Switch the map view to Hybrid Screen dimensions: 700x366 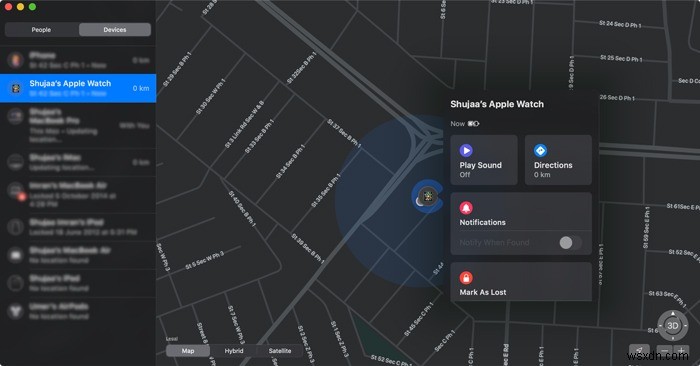pos(234,351)
